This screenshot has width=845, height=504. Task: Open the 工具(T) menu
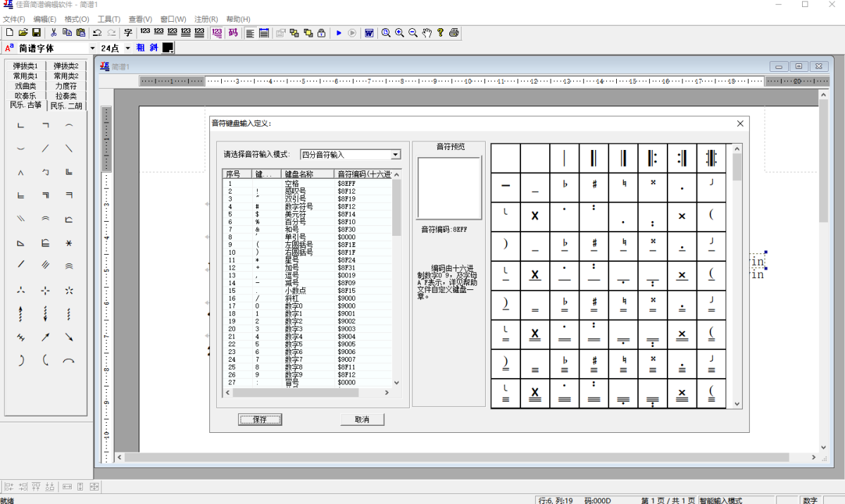tap(108, 19)
